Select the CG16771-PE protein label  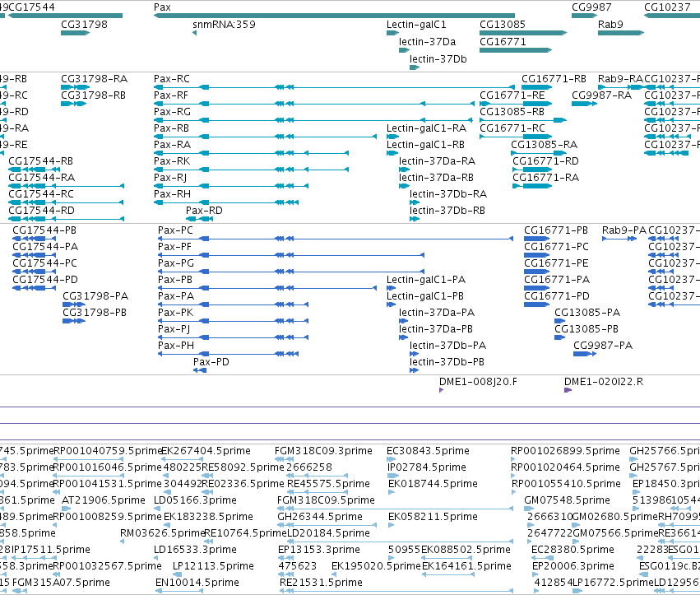pos(556,263)
